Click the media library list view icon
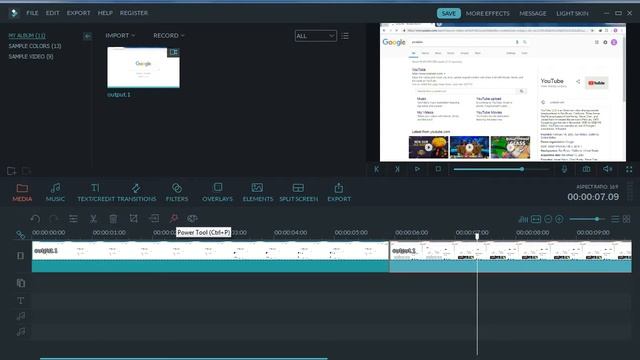 (x=345, y=36)
